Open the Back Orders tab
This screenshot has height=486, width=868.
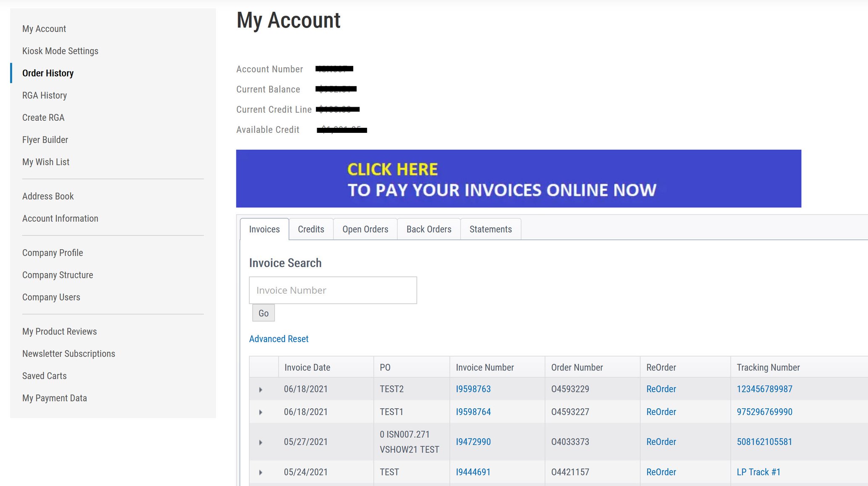(429, 229)
